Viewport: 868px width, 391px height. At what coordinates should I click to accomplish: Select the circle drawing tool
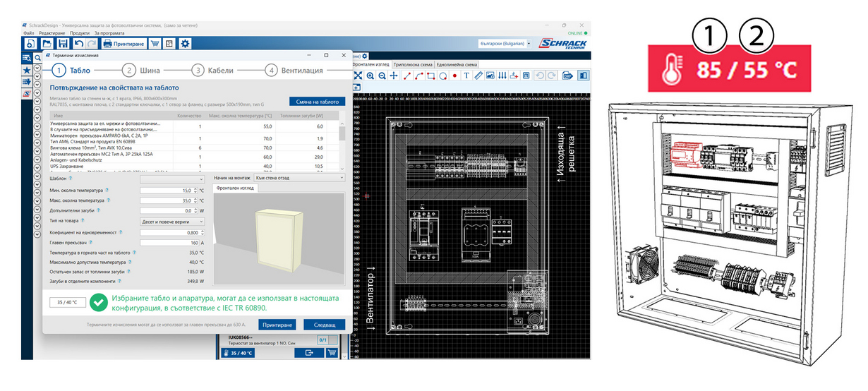(443, 76)
